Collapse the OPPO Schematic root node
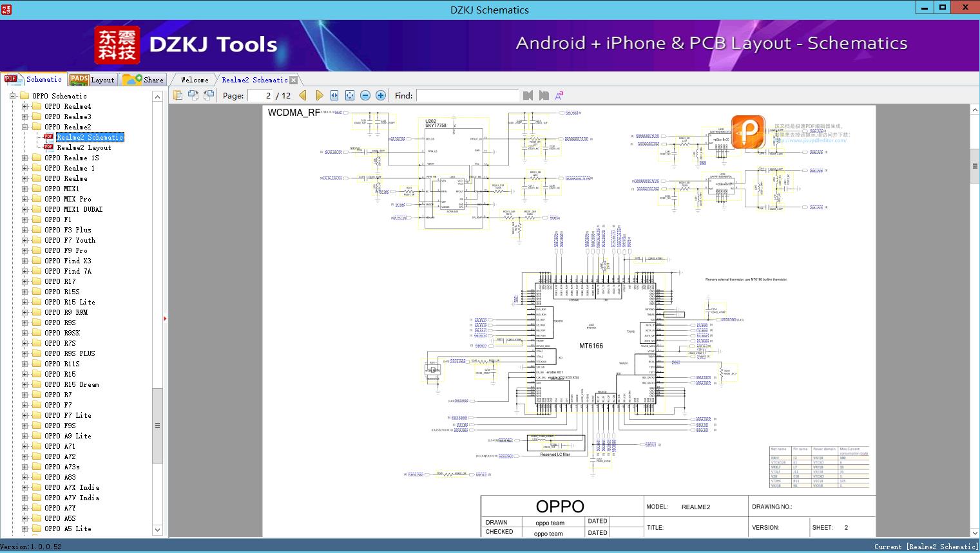The image size is (980, 553). 12,96
